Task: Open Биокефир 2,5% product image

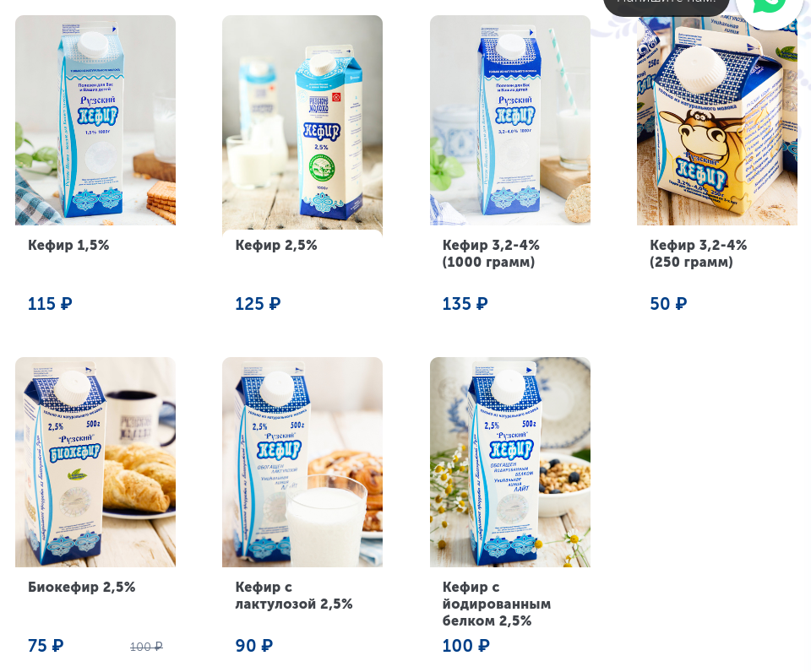Action: coord(95,462)
